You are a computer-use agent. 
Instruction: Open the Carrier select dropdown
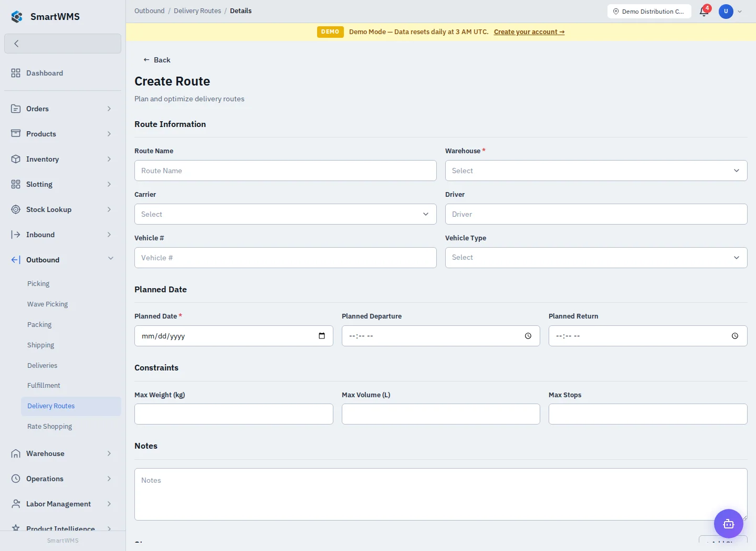click(285, 214)
